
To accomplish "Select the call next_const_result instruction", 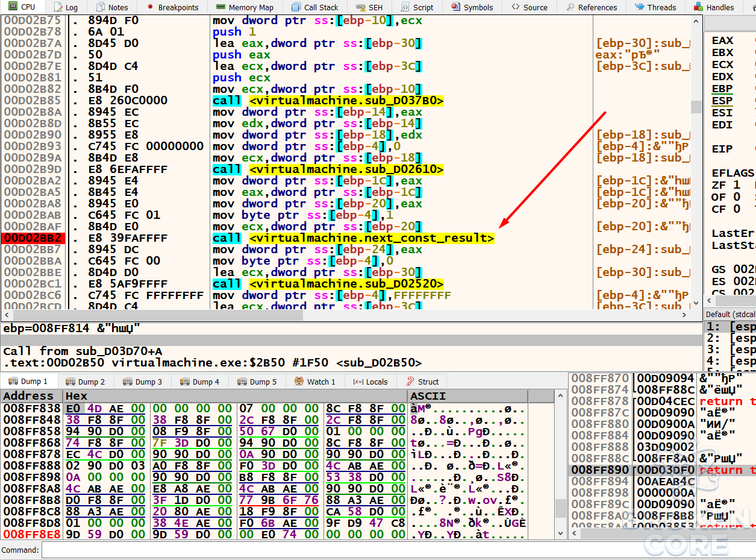I will (x=353, y=238).
